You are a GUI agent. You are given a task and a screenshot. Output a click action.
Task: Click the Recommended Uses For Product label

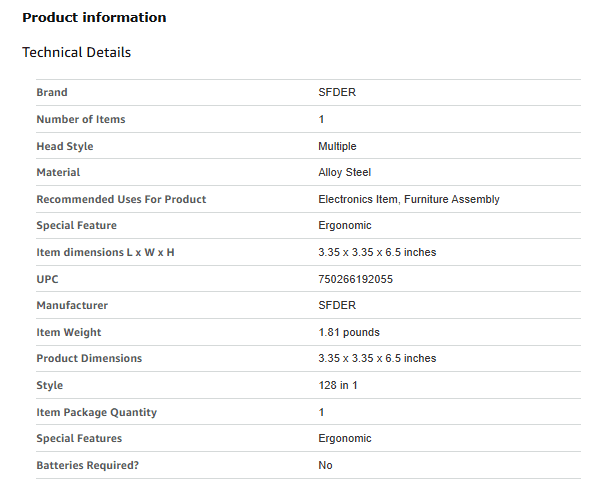121,199
